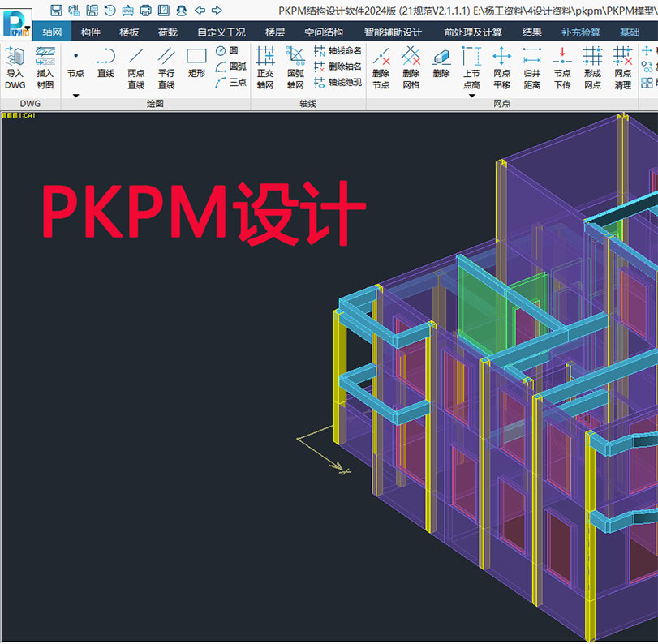
Task: Select the 平行直线 parallel line tool
Action: tap(166, 67)
